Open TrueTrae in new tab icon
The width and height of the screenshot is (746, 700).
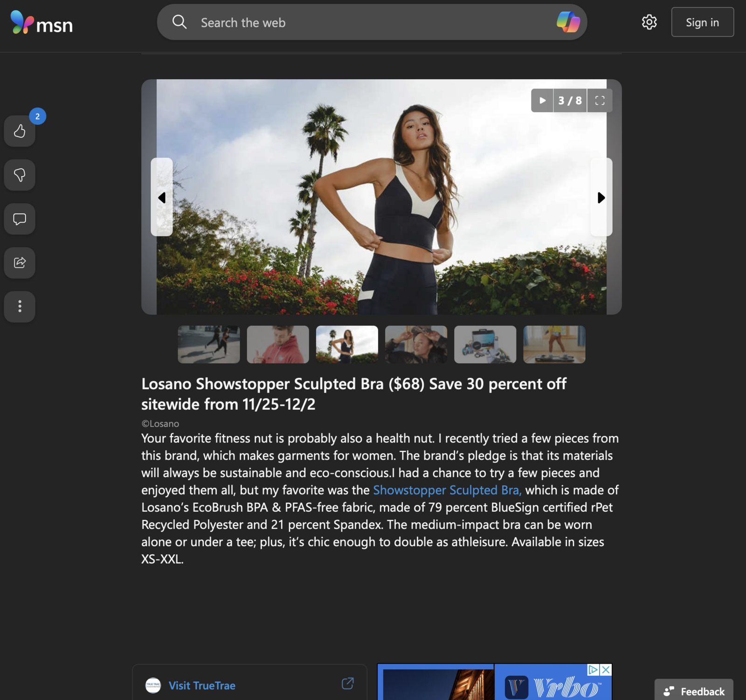click(347, 684)
